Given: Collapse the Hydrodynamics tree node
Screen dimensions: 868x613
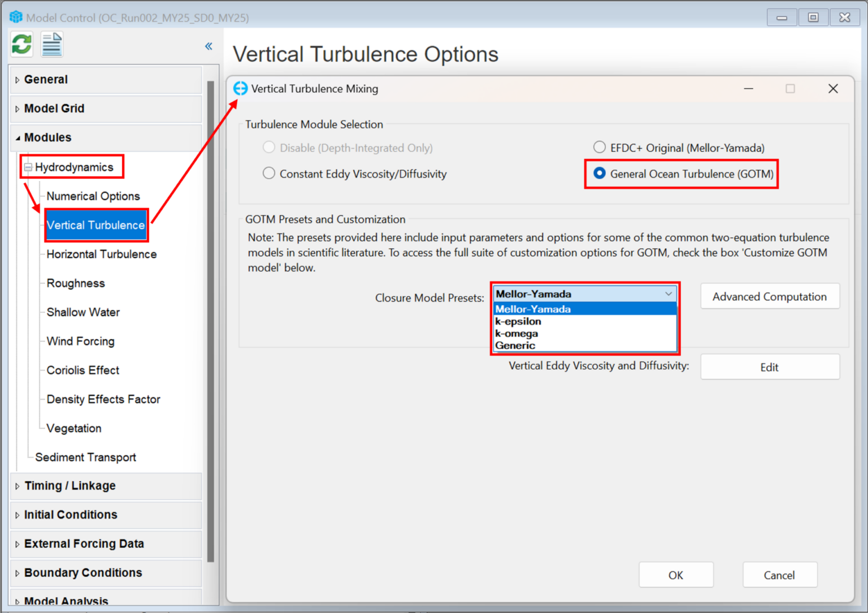Looking at the screenshot, I should click(x=27, y=166).
